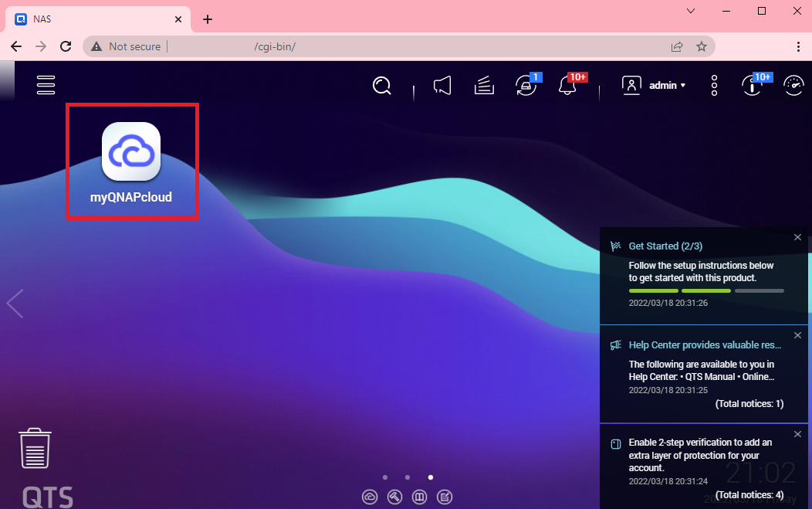Switch to the first desktop page dot

point(385,477)
